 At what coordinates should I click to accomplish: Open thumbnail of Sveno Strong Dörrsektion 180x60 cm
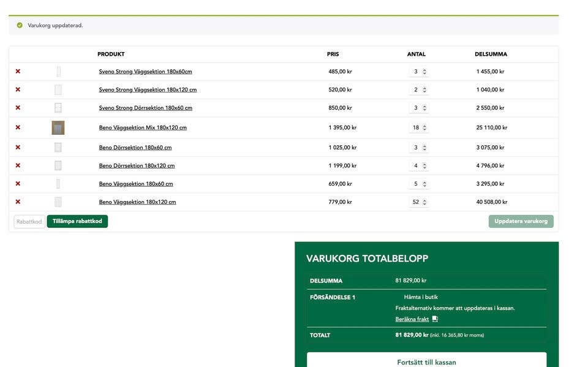(58, 108)
